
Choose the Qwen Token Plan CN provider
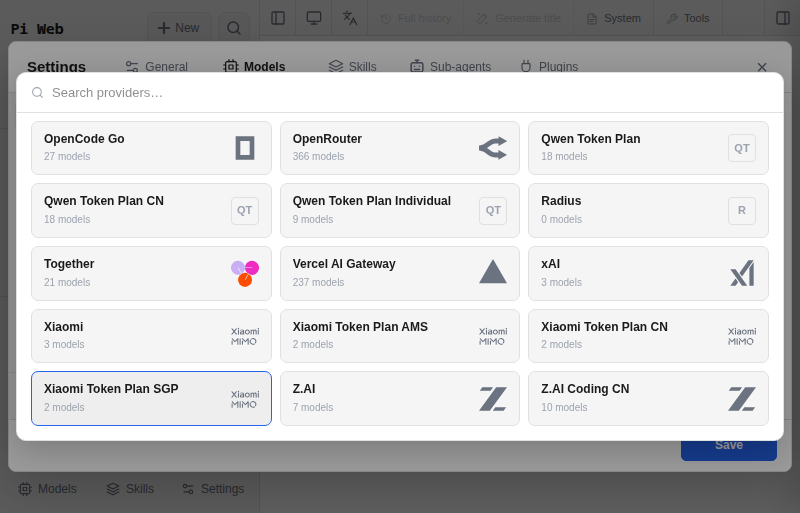click(151, 210)
